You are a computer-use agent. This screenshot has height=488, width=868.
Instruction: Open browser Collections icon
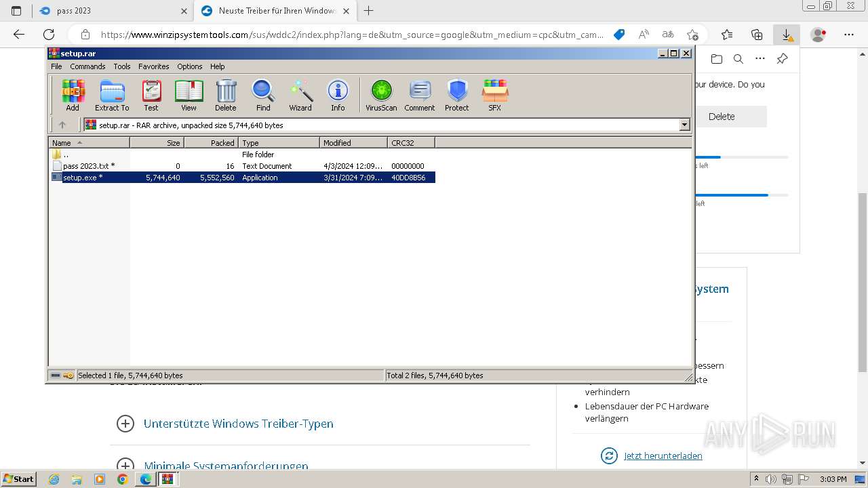pos(757,35)
